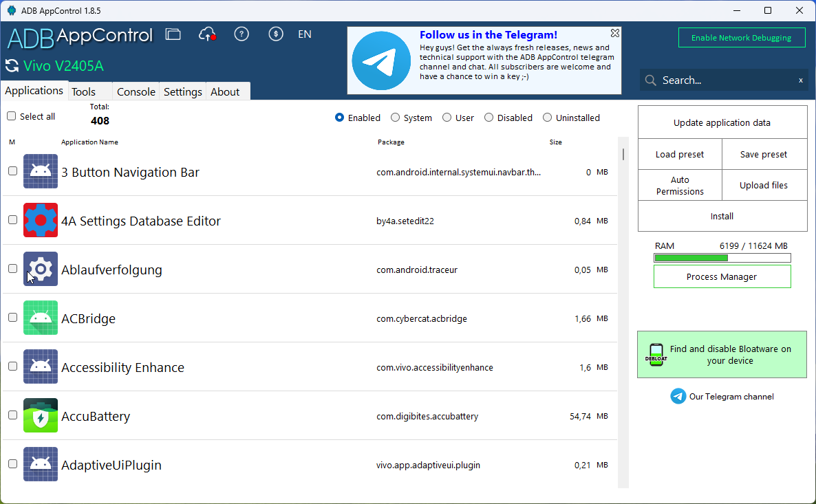Switch to the Tools tab
Screen dimensions: 816x504
pos(84,91)
